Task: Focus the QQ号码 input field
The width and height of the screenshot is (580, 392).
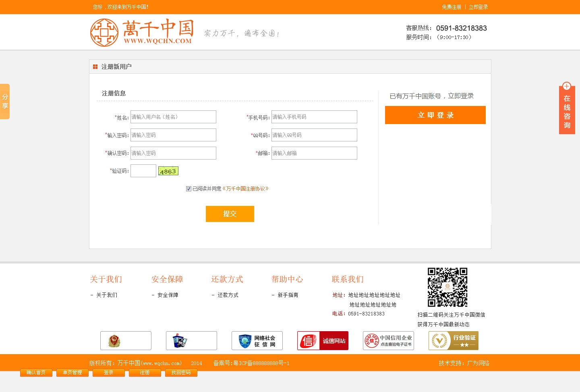Action: click(x=314, y=135)
